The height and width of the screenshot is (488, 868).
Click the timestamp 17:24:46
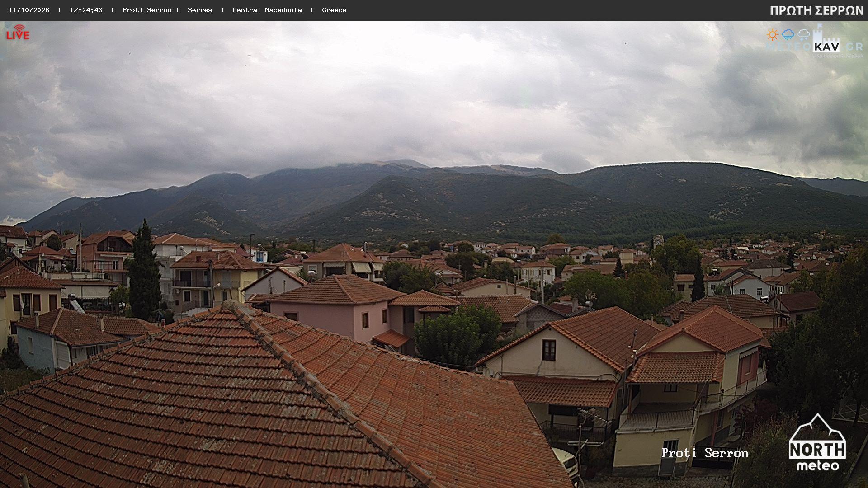[86, 10]
